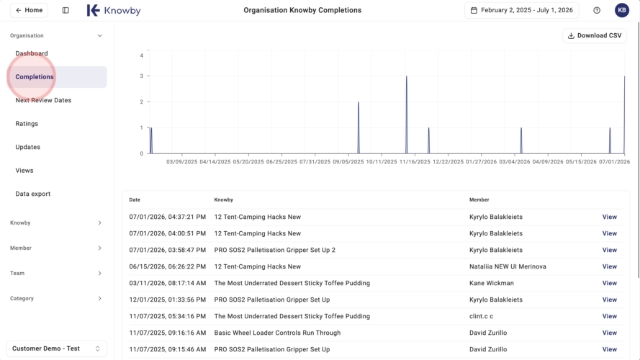View the 11/07/2025, 09:15:46 AM completion
The height and width of the screenshot is (360, 640).
(609, 349)
